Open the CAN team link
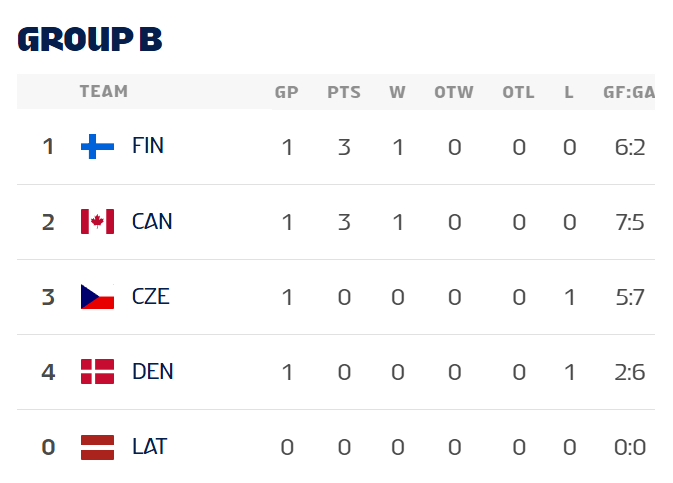 click(x=152, y=221)
